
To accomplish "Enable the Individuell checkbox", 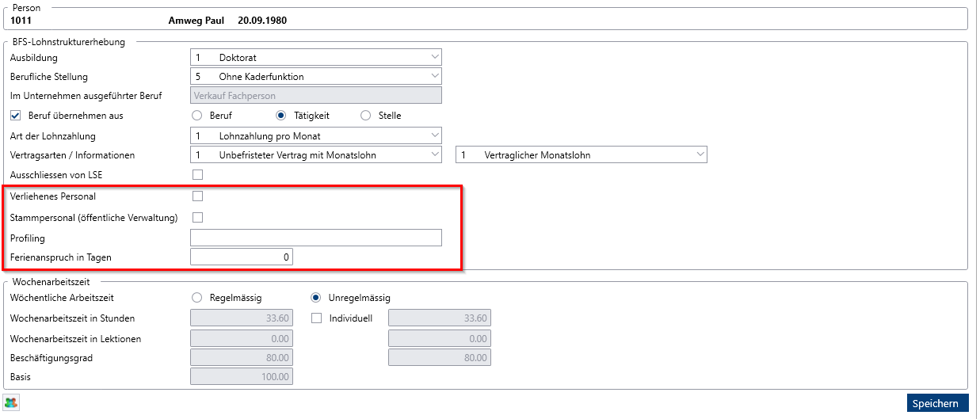I will pos(316,318).
